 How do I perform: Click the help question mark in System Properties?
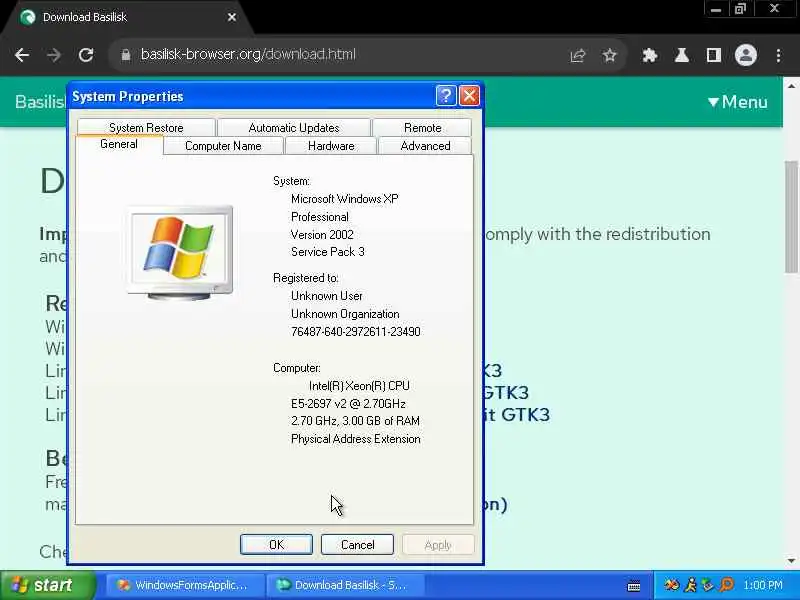point(445,95)
